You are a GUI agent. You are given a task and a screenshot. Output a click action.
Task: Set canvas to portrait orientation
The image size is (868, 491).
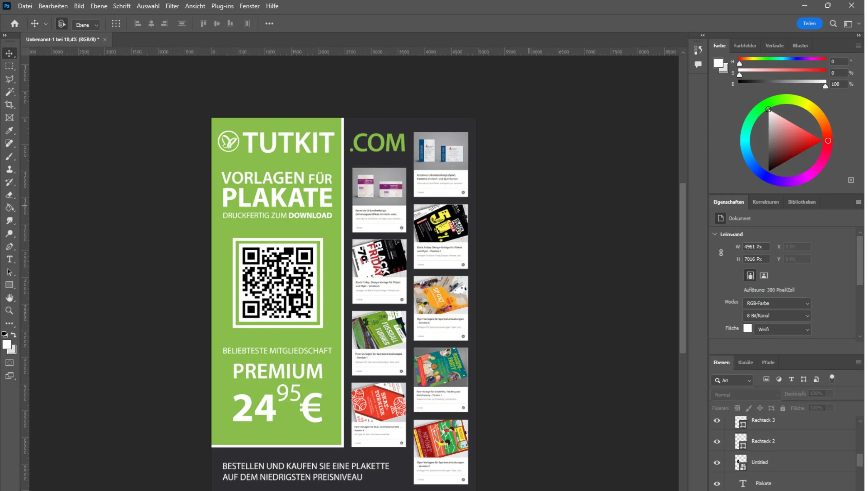pyautogui.click(x=750, y=276)
